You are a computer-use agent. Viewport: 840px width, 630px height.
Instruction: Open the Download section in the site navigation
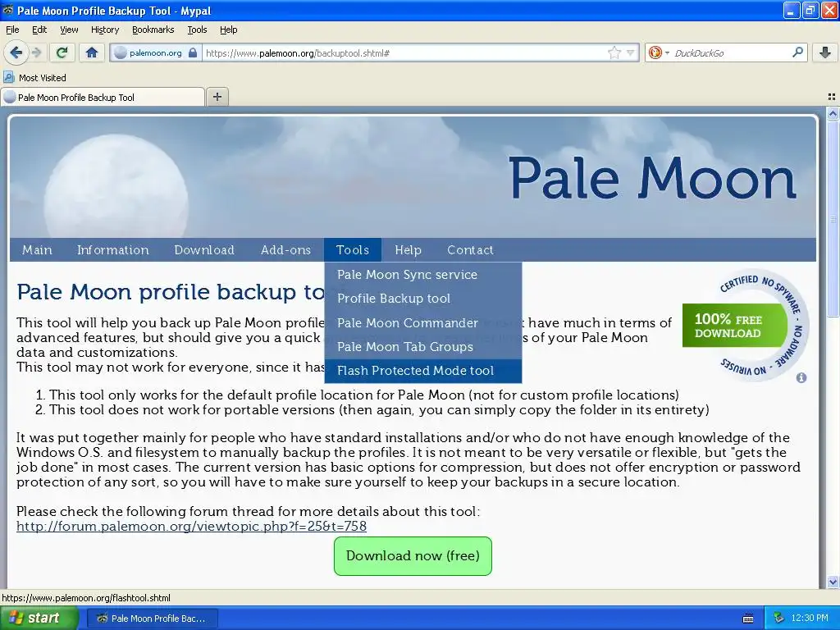pos(204,249)
